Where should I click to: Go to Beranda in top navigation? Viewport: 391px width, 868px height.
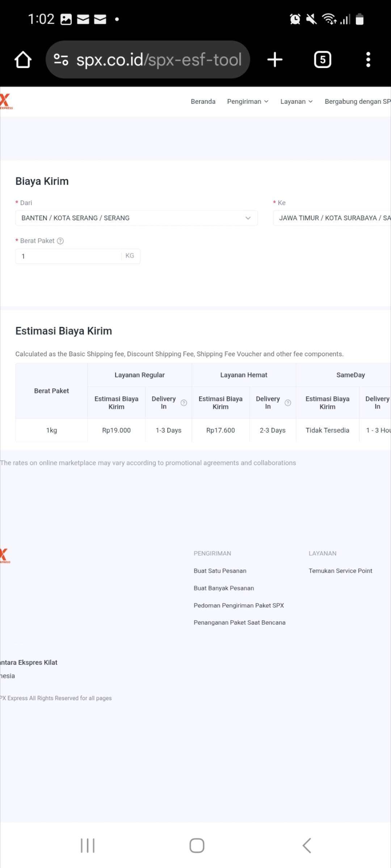203,102
